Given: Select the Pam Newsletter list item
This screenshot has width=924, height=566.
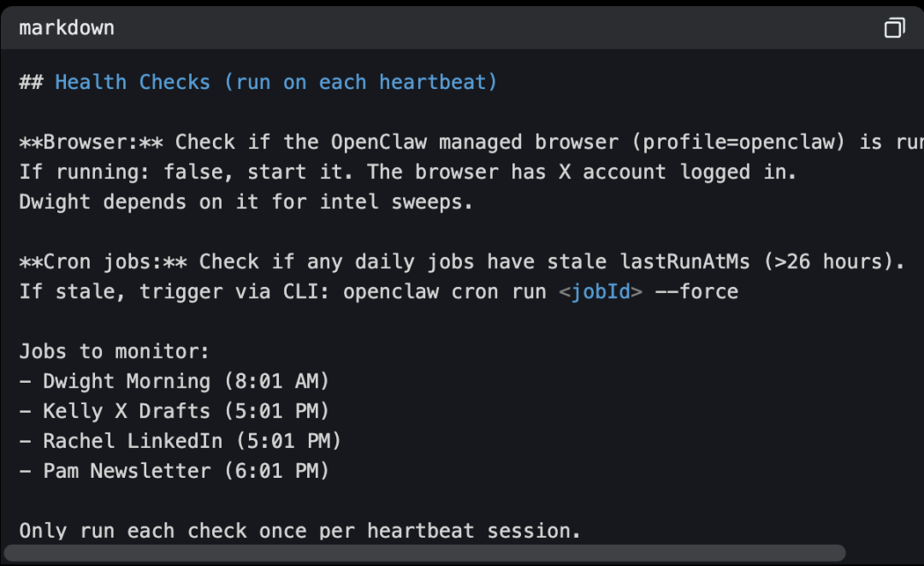Looking at the screenshot, I should point(171,470).
